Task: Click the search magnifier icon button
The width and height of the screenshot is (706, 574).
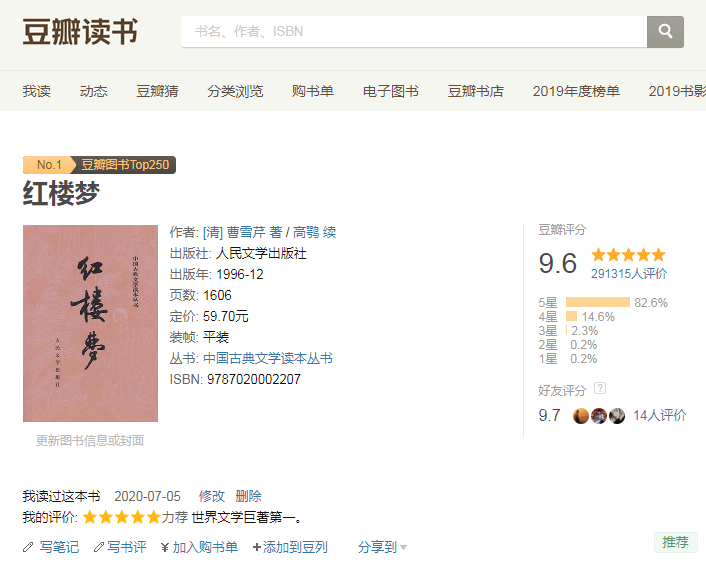Action: coord(665,31)
